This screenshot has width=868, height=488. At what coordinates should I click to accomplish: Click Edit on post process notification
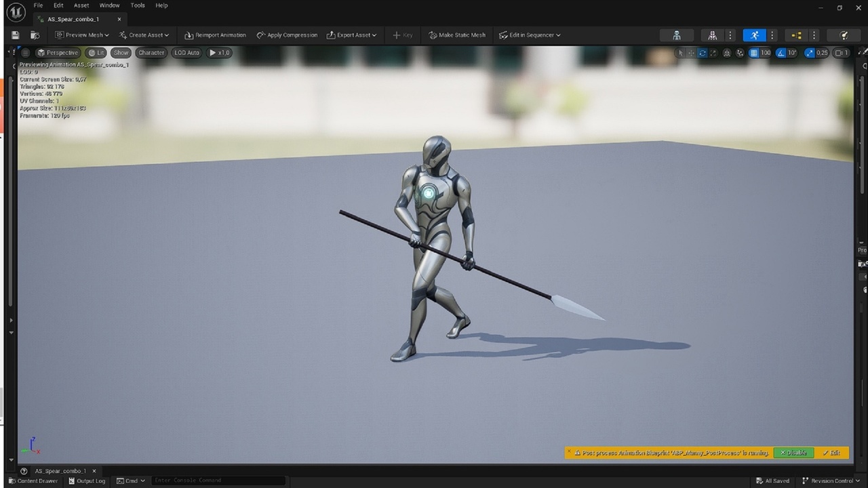tap(831, 453)
